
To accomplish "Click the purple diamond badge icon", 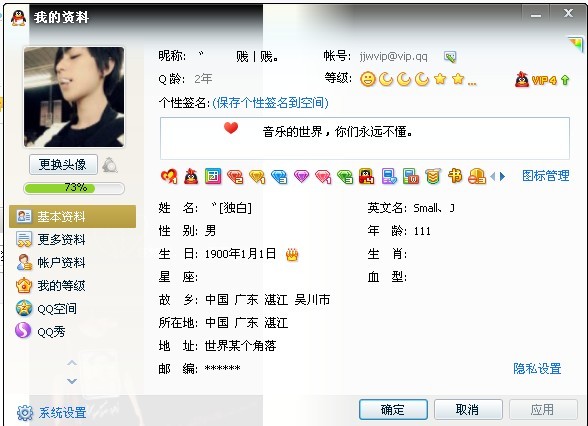I will click(x=301, y=176).
